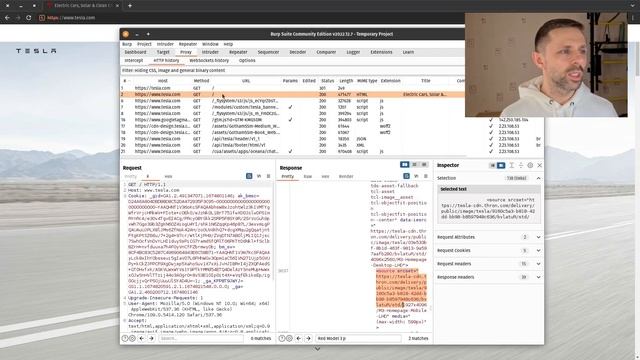The height and width of the screenshot is (360, 640).
Task: Click the Request search input field
Action: 200,338
